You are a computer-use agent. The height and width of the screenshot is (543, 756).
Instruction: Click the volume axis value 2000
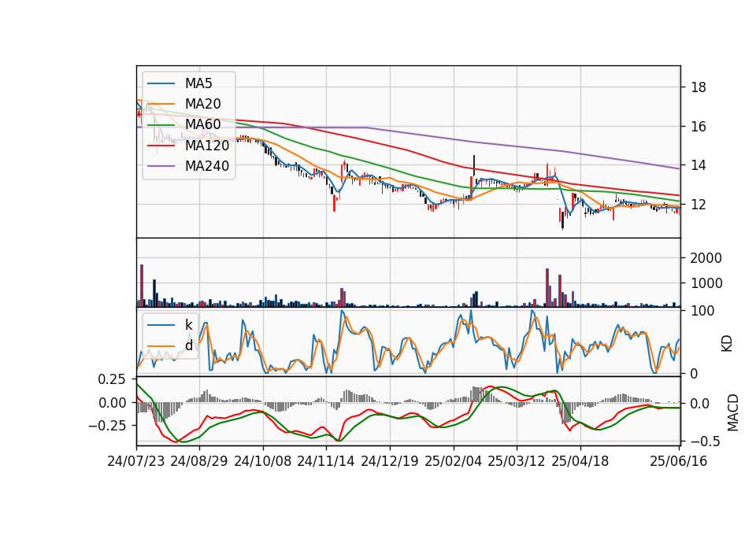[x=706, y=258]
